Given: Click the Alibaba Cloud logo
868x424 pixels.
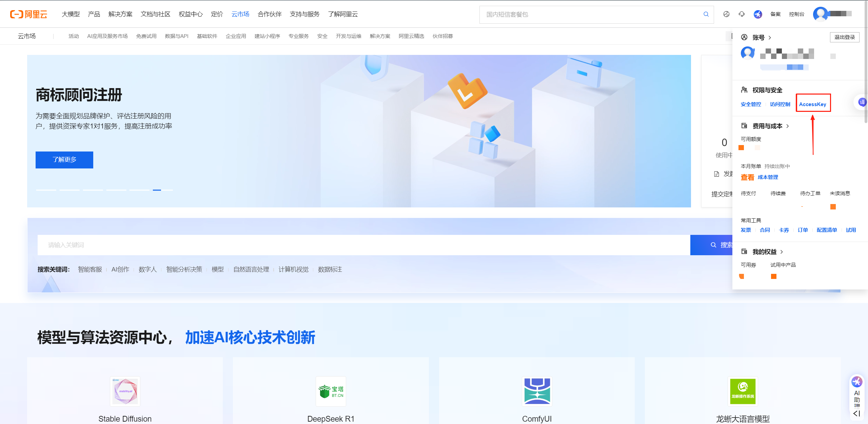Looking at the screenshot, I should point(28,14).
